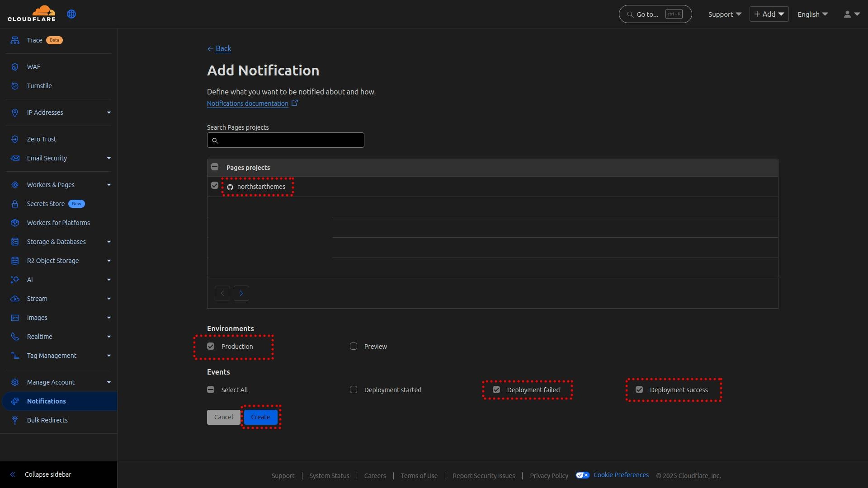This screenshot has width=868, height=488.
Task: Expand the R2 Object Storage arrow
Action: tap(109, 261)
